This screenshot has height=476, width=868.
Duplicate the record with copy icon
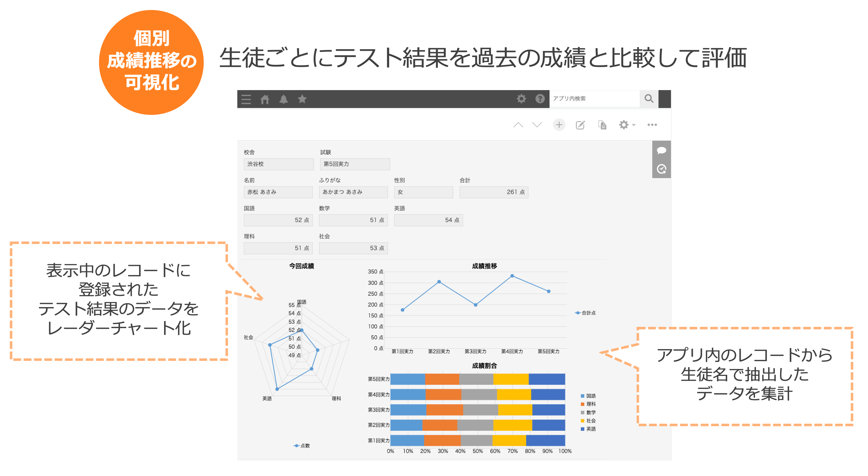[x=602, y=125]
